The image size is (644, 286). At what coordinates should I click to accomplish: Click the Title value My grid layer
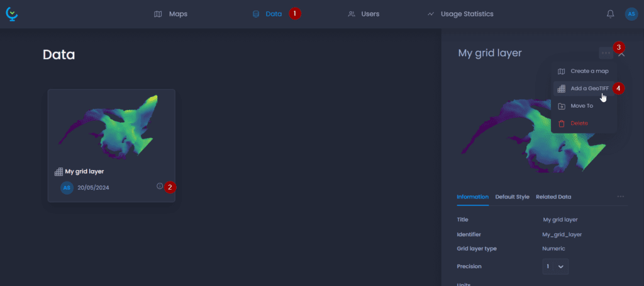pyautogui.click(x=560, y=220)
